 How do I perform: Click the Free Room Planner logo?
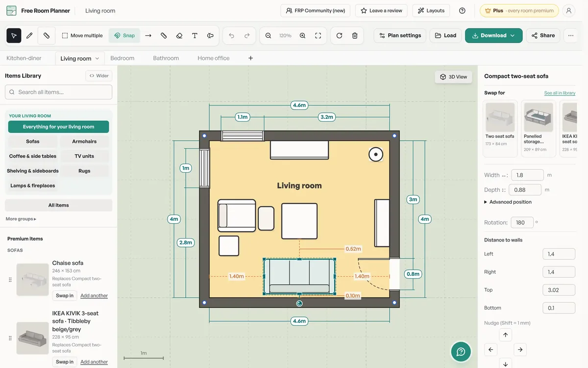[x=38, y=10]
